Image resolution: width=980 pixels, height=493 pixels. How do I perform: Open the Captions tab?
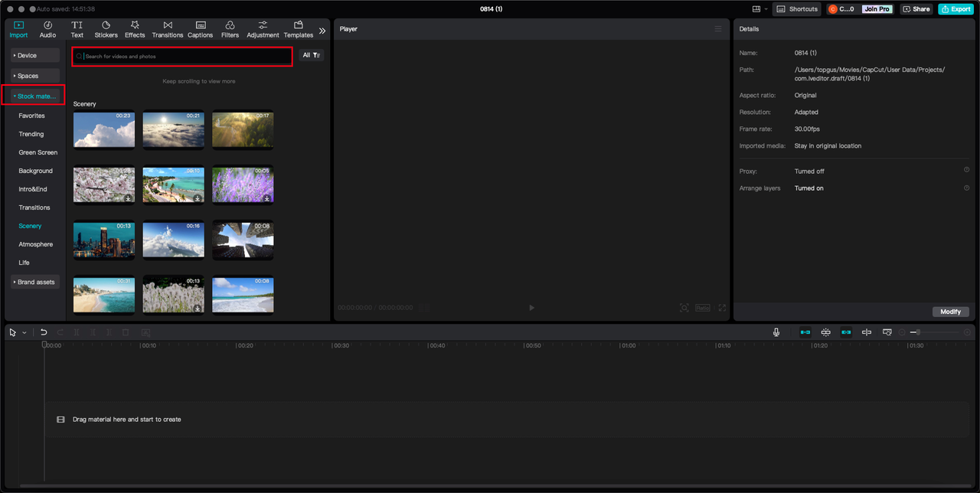pyautogui.click(x=201, y=29)
